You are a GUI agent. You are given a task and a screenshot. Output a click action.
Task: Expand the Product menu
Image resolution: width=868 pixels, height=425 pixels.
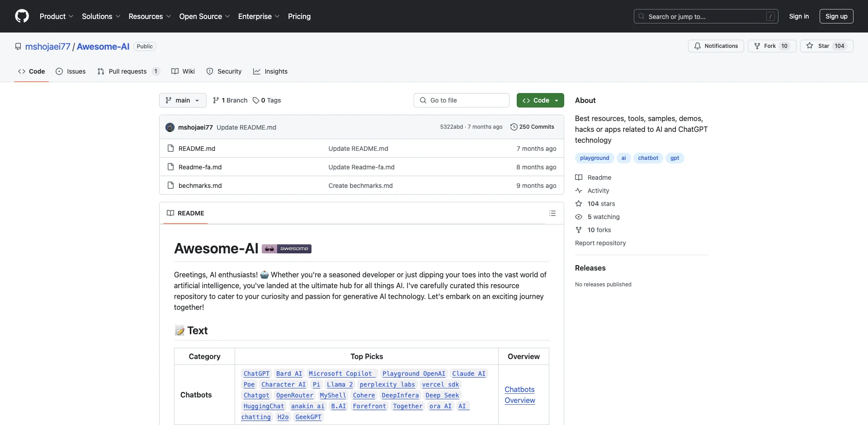click(57, 16)
